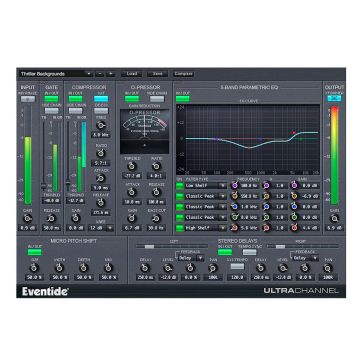Adjust the Gate Release knob
Screen dimensions: 360x360
(x=51, y=219)
